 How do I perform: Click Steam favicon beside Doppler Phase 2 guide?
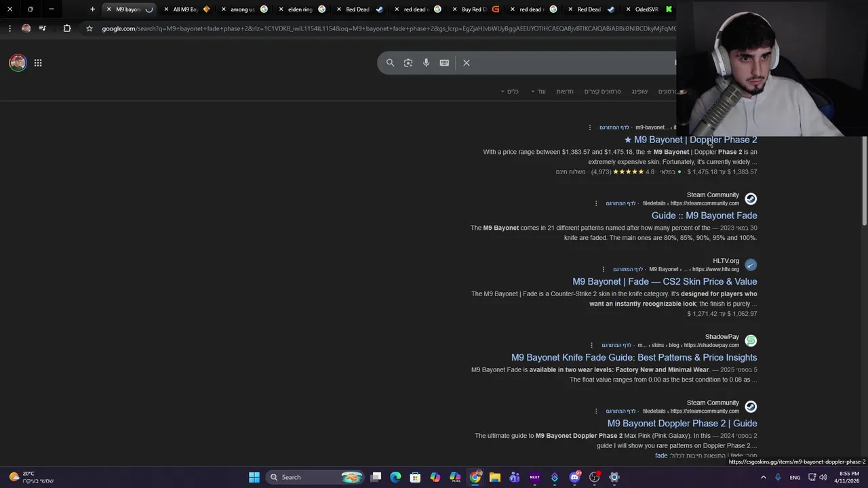pyautogui.click(x=751, y=406)
